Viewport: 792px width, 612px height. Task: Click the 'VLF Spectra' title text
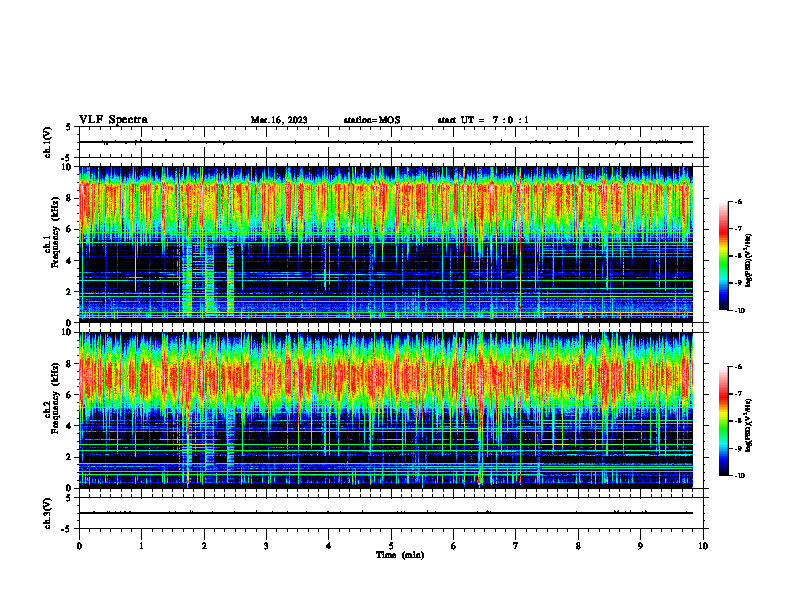[x=113, y=120]
